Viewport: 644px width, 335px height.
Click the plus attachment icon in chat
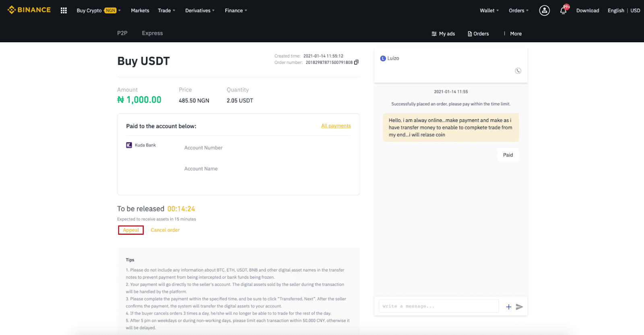(x=509, y=307)
